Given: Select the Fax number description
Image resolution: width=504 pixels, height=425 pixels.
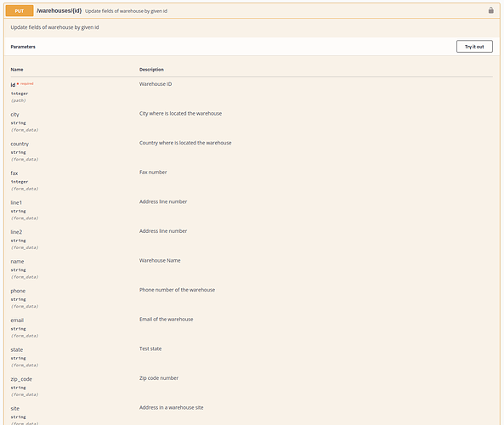Looking at the screenshot, I should click(153, 173).
